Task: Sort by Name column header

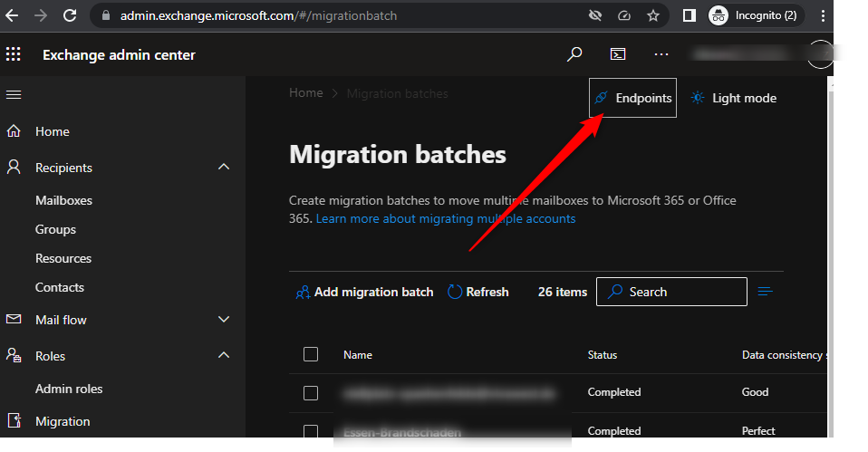Action: pos(358,355)
